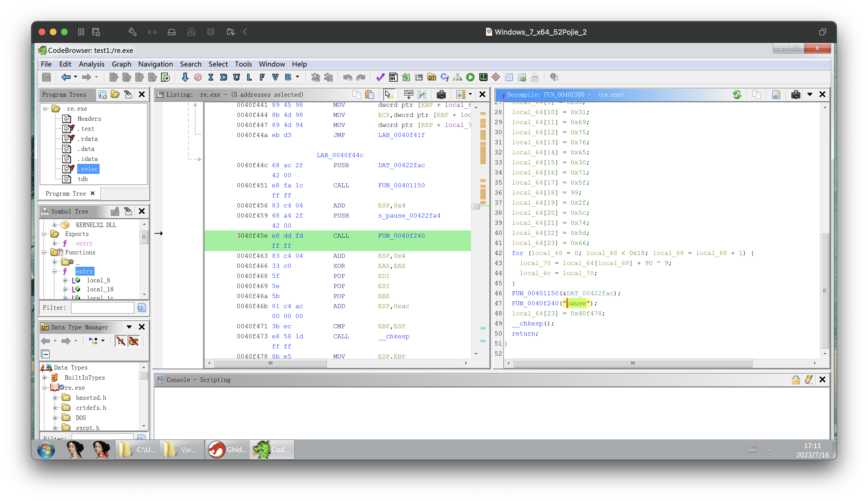This screenshot has height=501, width=868.
Task: Open the Display Function Graph icon
Action: [457, 77]
